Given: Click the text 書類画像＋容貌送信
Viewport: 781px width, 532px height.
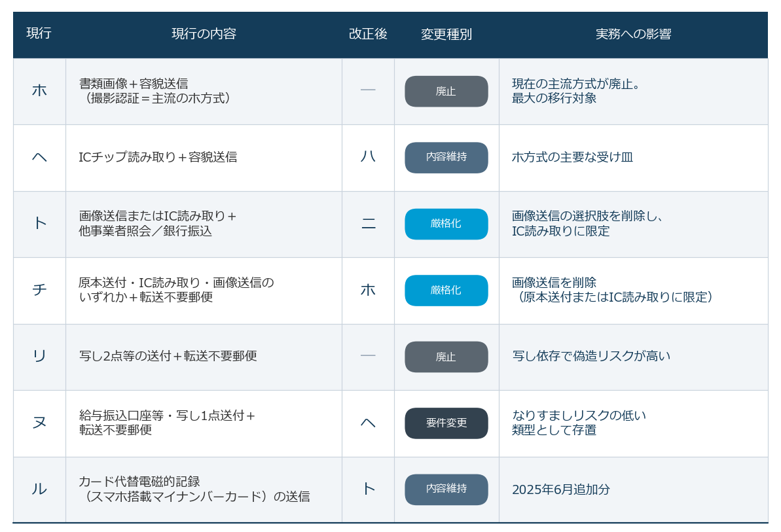Looking at the screenshot, I should pos(134,84).
